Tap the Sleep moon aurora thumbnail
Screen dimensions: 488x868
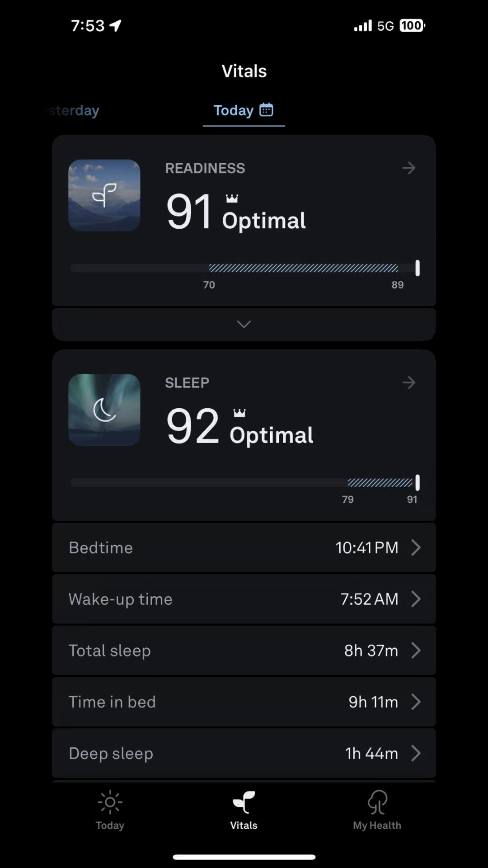pos(104,410)
